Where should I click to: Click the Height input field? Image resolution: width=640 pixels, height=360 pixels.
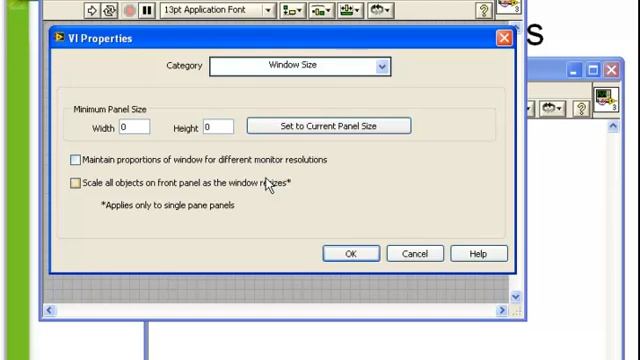click(x=218, y=127)
